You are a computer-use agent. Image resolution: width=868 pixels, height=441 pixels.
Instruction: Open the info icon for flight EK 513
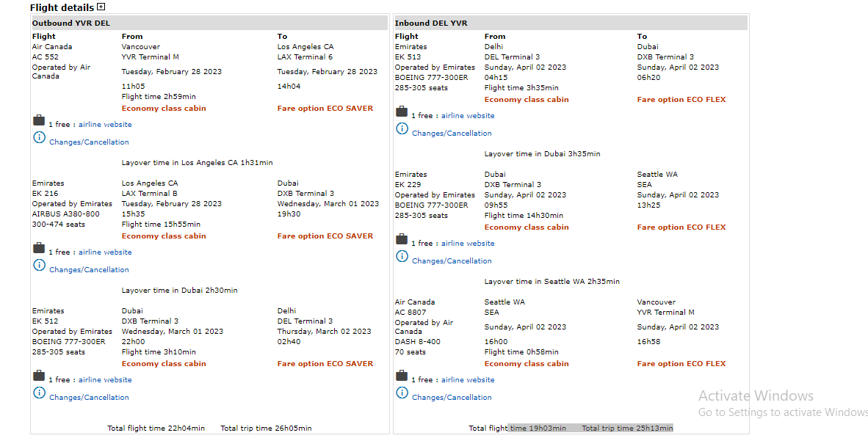click(402, 128)
